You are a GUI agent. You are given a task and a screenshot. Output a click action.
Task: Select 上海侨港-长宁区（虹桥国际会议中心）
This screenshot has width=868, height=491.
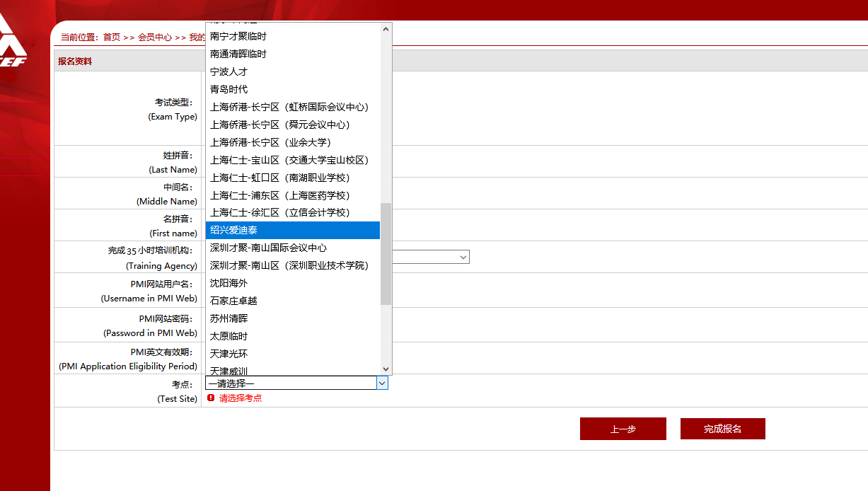[x=292, y=107]
